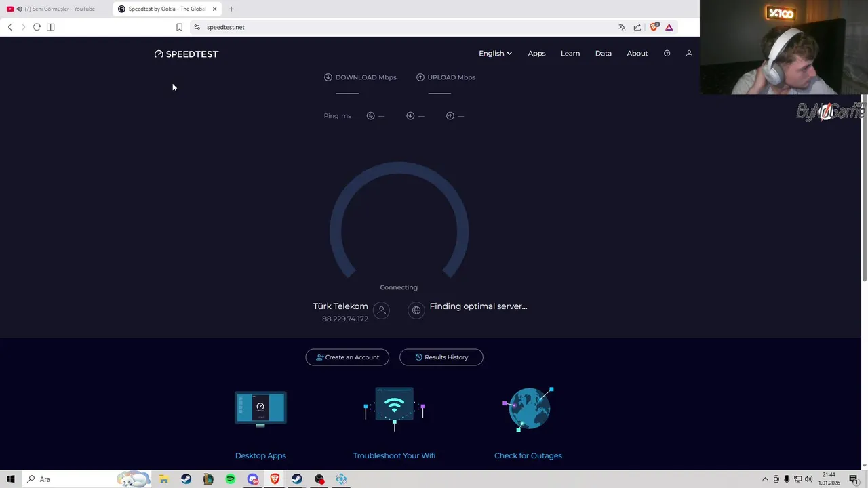Image resolution: width=868 pixels, height=488 pixels.
Task: Open the network tray icon
Action: [797, 479]
